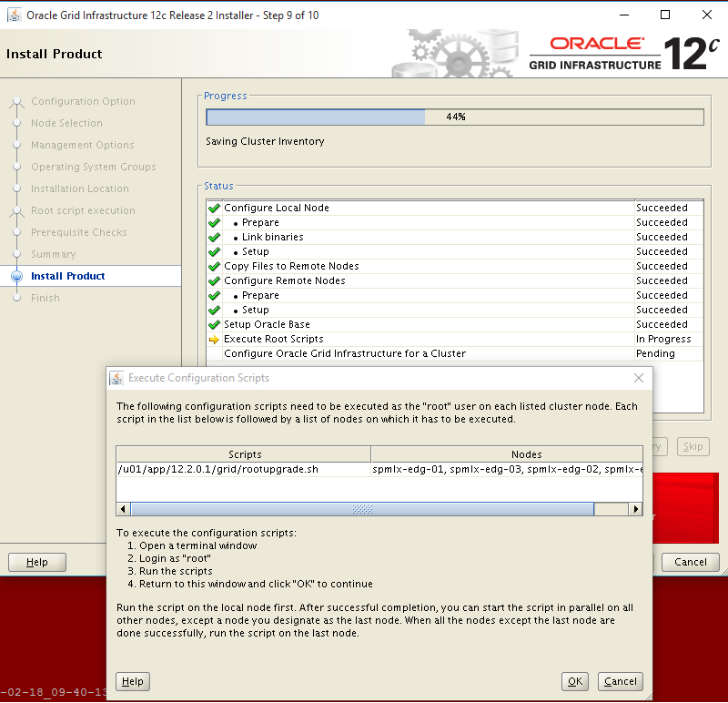Image resolution: width=728 pixels, height=703 pixels.
Task: Select Summary step in sidebar
Action: [x=54, y=254]
